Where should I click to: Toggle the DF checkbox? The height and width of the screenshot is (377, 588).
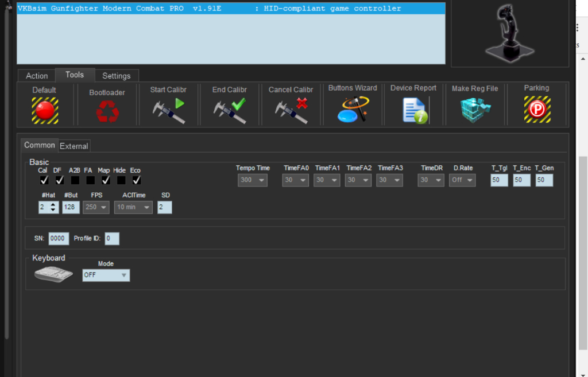[x=60, y=180]
